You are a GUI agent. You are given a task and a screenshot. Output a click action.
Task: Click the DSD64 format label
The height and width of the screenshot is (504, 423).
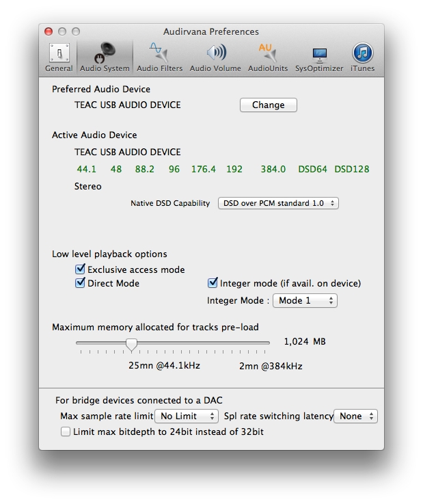point(312,169)
